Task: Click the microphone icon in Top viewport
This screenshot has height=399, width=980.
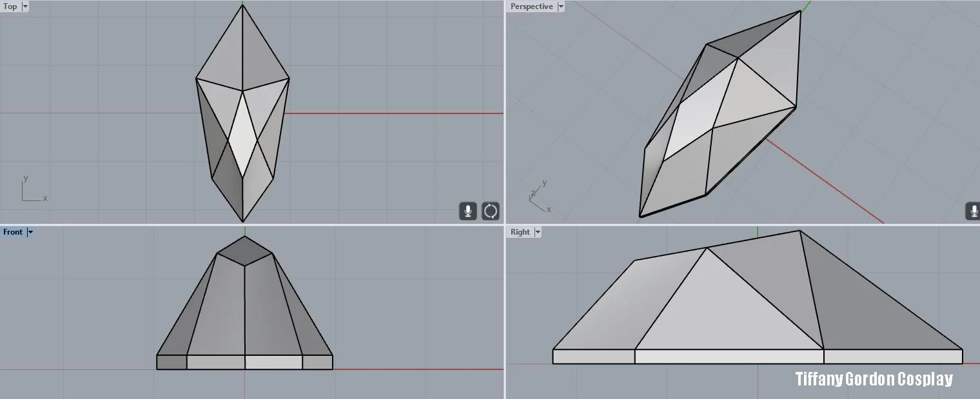Action: [x=468, y=211]
